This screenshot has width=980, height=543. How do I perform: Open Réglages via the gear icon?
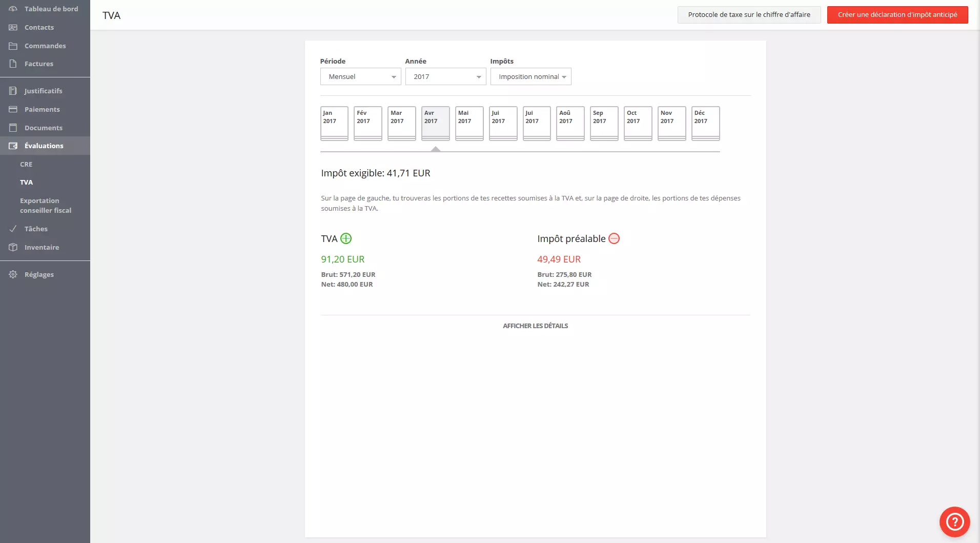(13, 274)
